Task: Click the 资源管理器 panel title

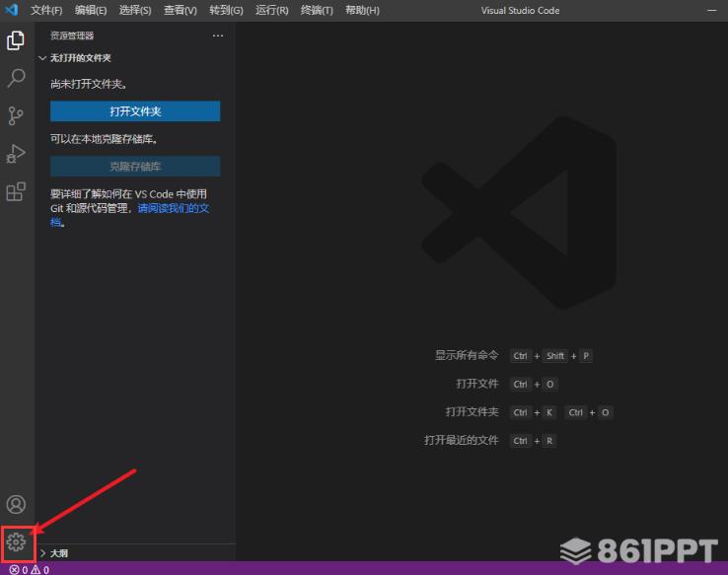Action: [72, 36]
